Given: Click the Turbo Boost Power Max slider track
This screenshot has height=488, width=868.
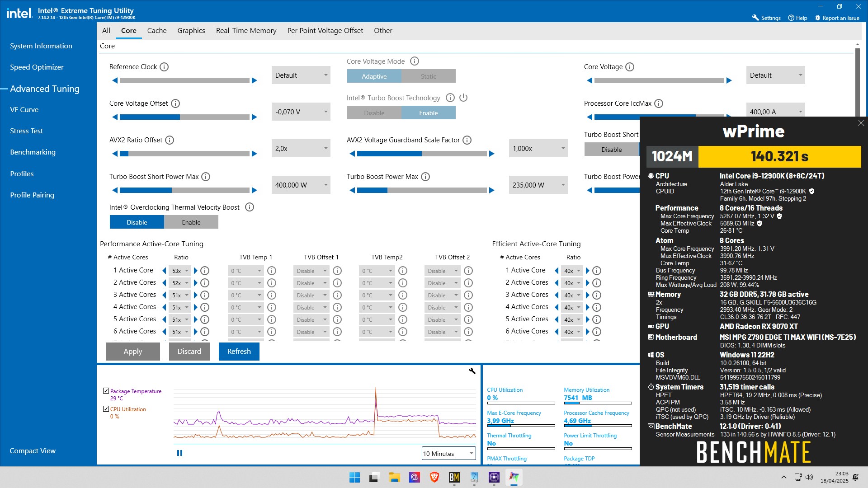Looking at the screenshot, I should [422, 190].
